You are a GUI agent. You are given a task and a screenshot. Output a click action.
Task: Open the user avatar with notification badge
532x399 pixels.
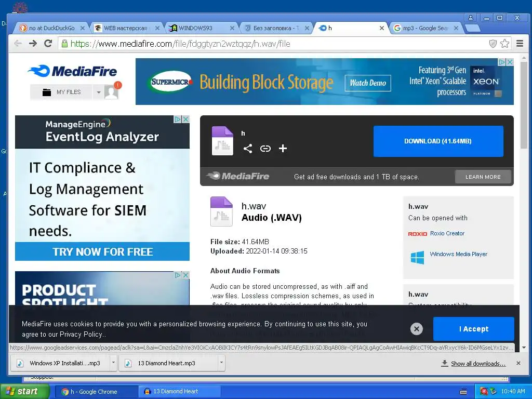click(112, 91)
